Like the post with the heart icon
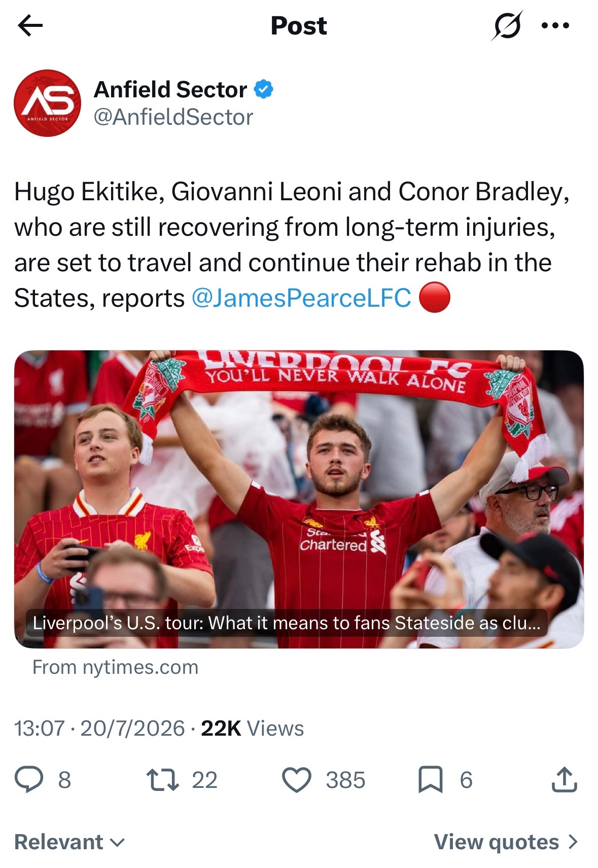This screenshot has height=868, width=598. pyautogui.click(x=297, y=780)
